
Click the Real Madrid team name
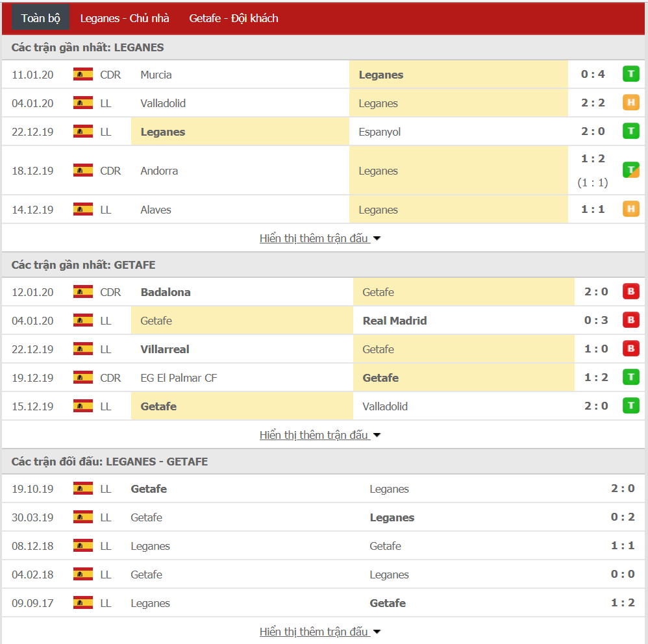click(395, 321)
